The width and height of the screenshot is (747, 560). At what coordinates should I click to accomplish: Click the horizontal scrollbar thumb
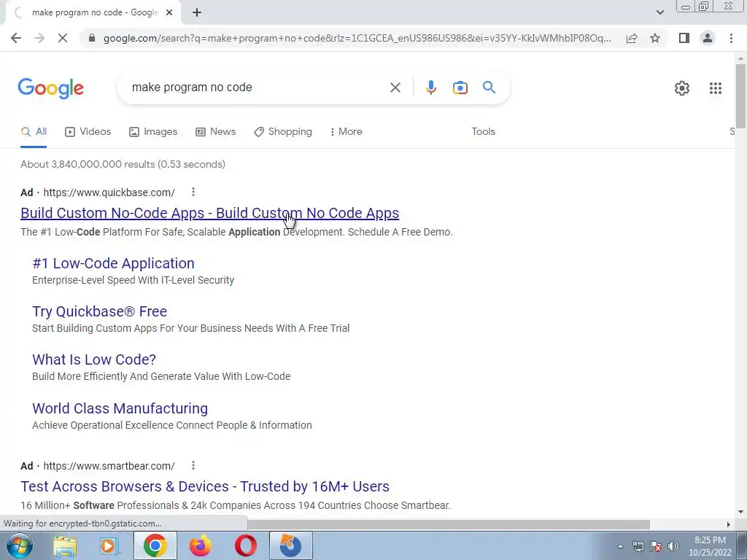tap(449, 524)
